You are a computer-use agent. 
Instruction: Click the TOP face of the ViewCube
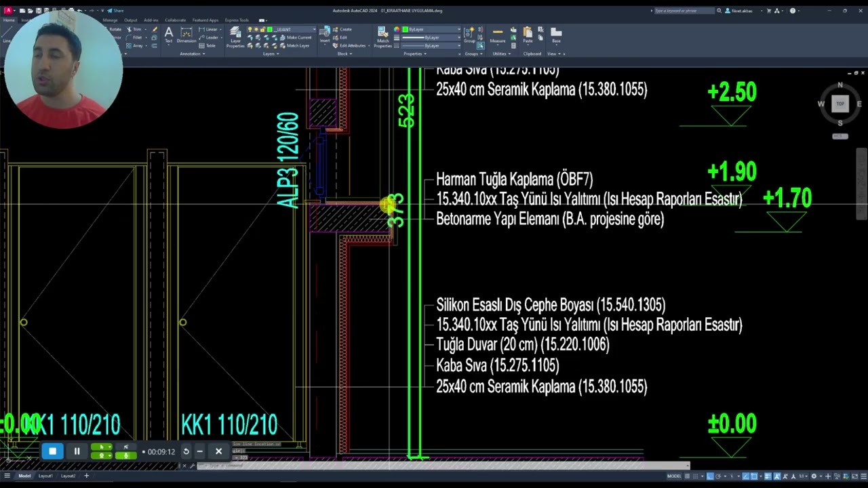(840, 104)
